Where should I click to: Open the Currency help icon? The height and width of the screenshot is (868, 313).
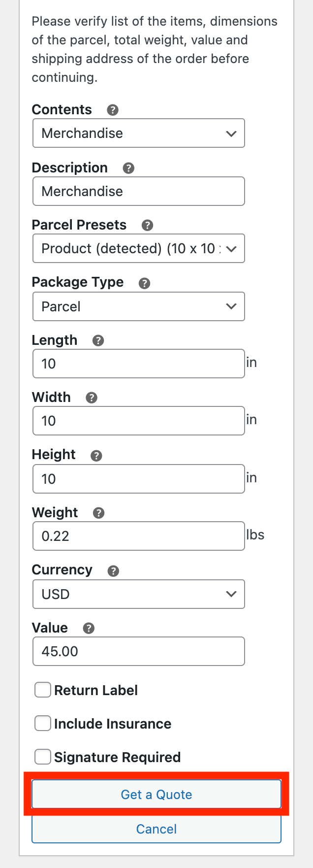tap(113, 570)
